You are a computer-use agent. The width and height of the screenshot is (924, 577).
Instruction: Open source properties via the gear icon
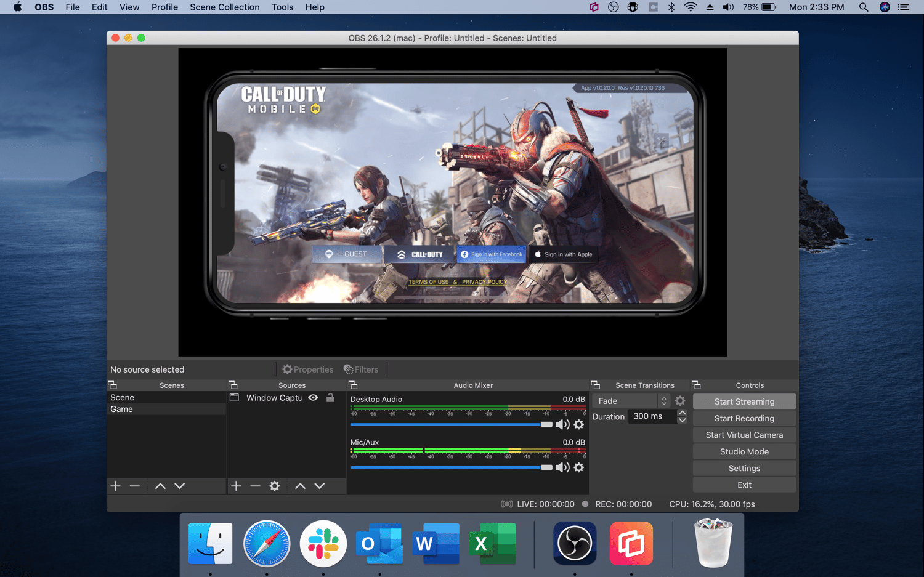pos(274,486)
